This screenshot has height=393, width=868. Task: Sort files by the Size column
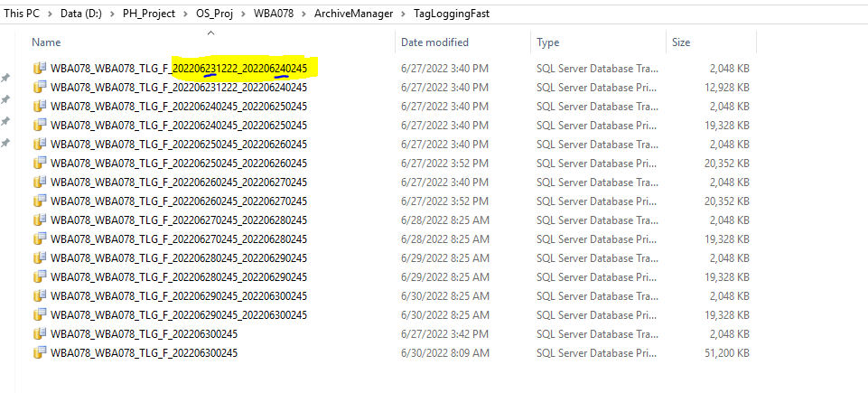pos(681,42)
